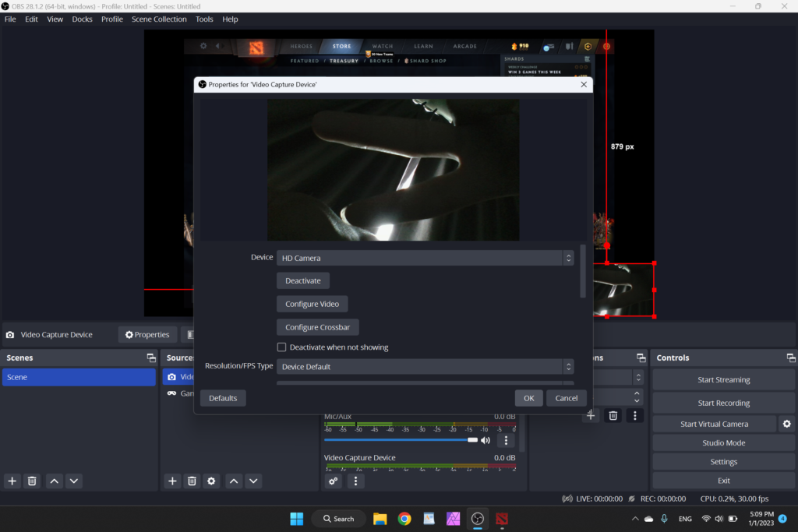Open File Explorer from the taskbar
The image size is (798, 532).
(x=380, y=519)
